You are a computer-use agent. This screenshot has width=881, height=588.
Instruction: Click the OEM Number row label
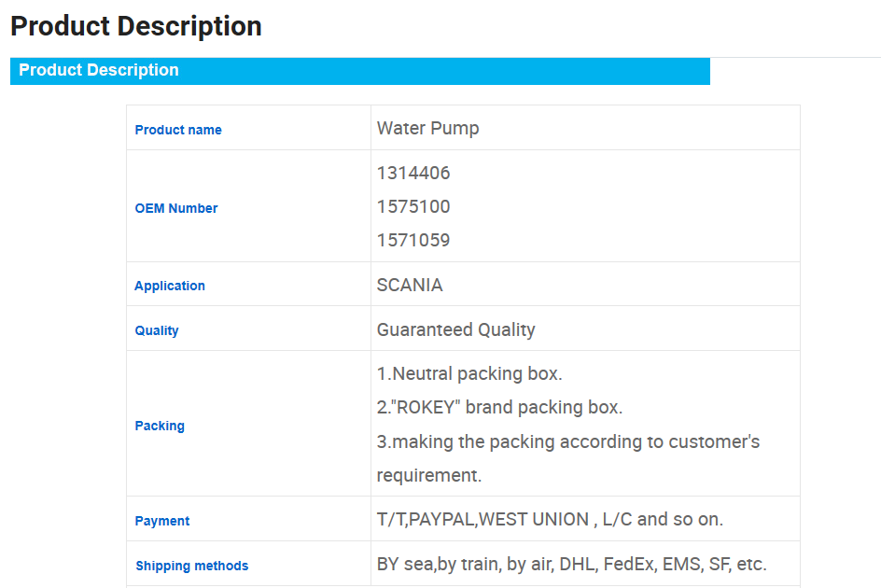pos(176,208)
